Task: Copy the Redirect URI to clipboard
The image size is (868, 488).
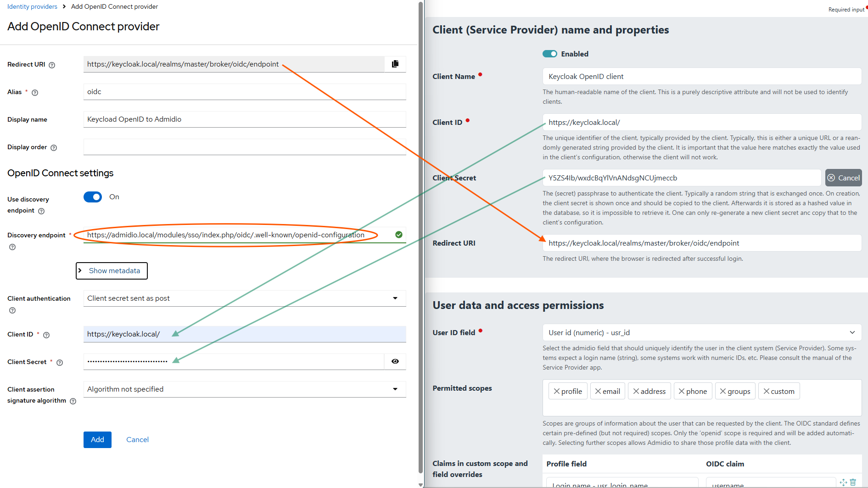Action: click(x=395, y=64)
